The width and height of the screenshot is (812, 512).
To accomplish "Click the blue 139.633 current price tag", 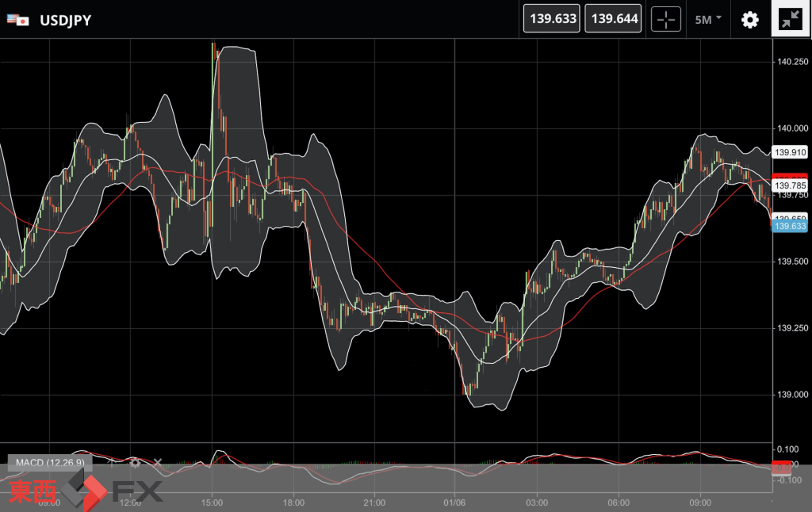I will click(x=790, y=226).
